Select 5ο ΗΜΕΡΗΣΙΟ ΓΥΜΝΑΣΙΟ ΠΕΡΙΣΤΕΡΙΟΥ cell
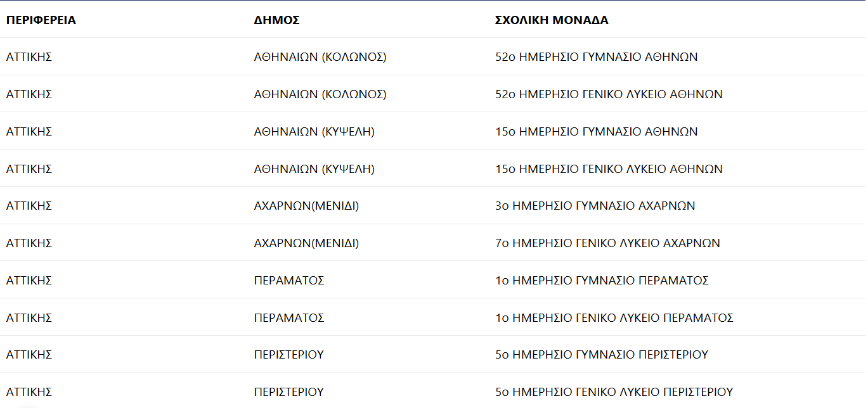 (601, 355)
